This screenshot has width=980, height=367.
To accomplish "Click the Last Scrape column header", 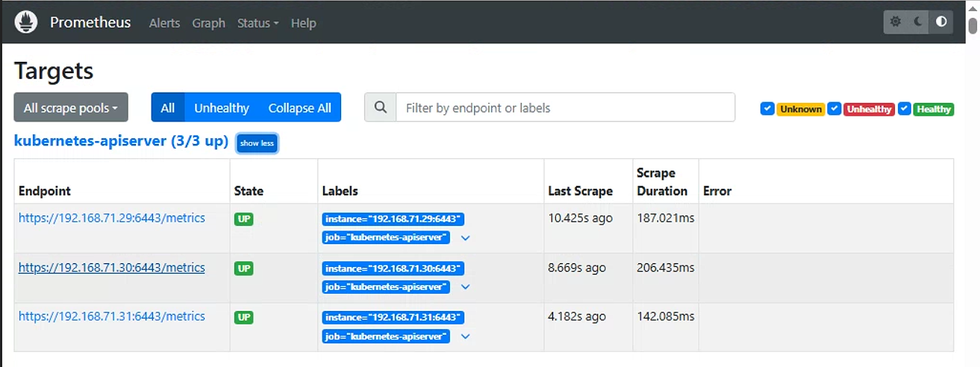I will coord(580,191).
